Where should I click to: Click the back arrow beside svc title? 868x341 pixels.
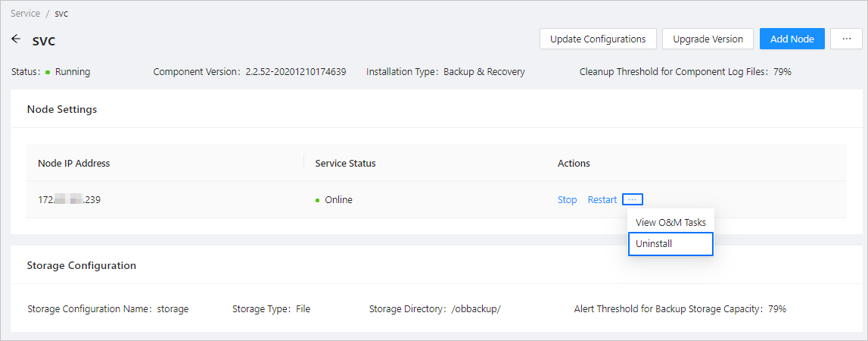pyautogui.click(x=17, y=39)
